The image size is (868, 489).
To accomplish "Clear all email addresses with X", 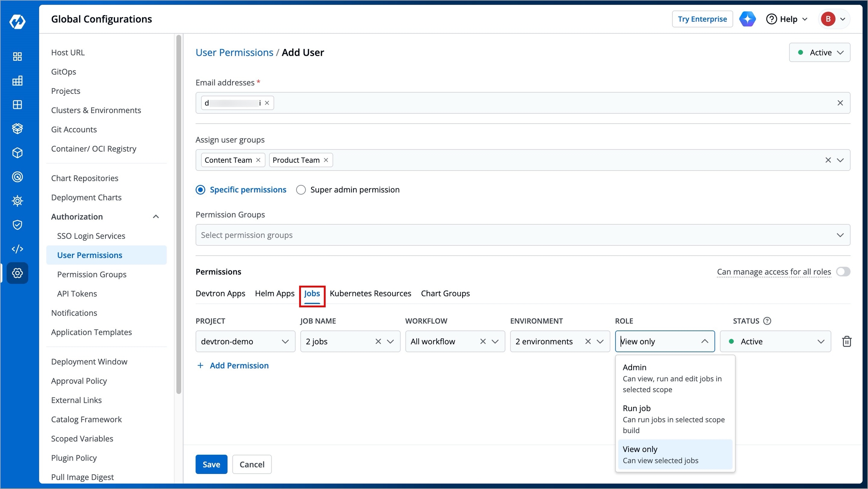I will (840, 103).
